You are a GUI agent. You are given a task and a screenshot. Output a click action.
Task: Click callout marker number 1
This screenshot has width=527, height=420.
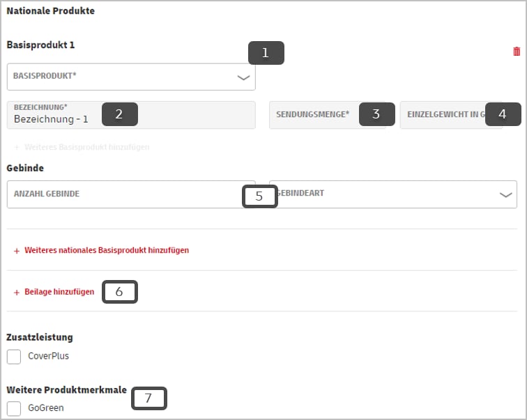coord(266,53)
